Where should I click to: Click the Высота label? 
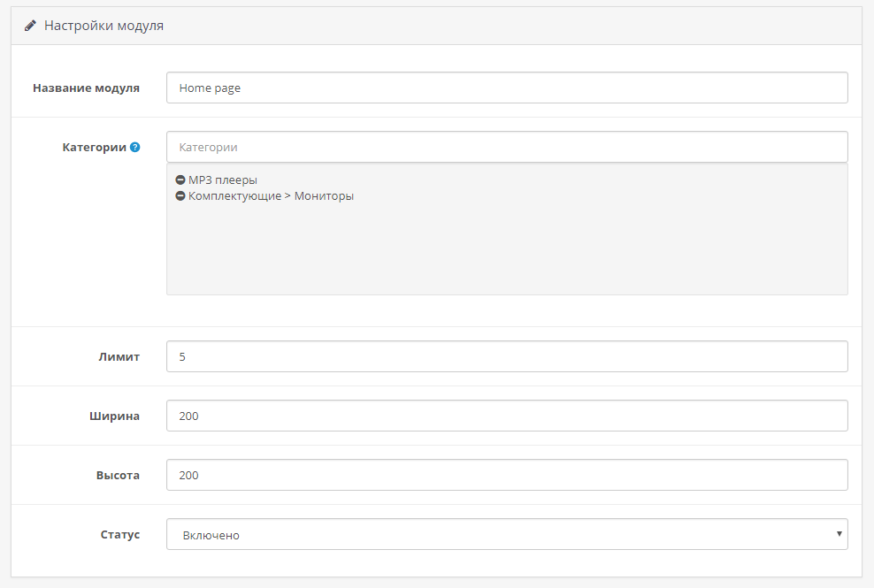118,475
